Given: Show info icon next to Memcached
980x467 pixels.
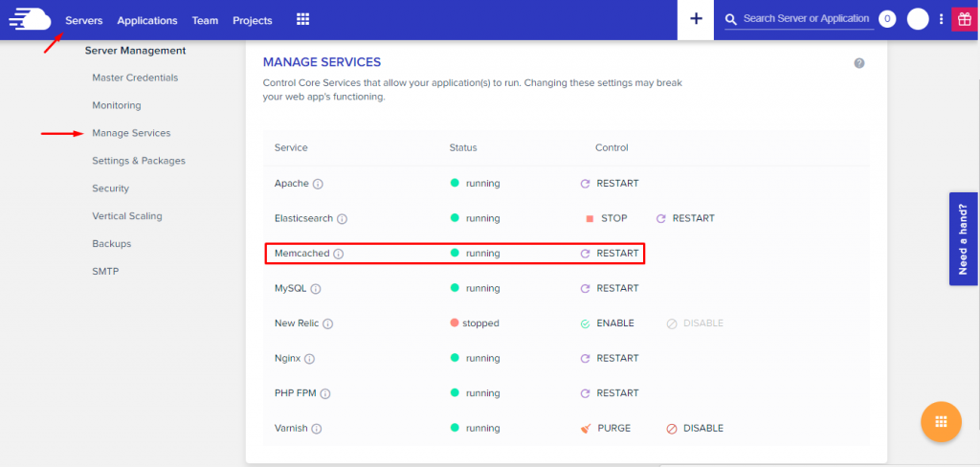Looking at the screenshot, I should (339, 254).
